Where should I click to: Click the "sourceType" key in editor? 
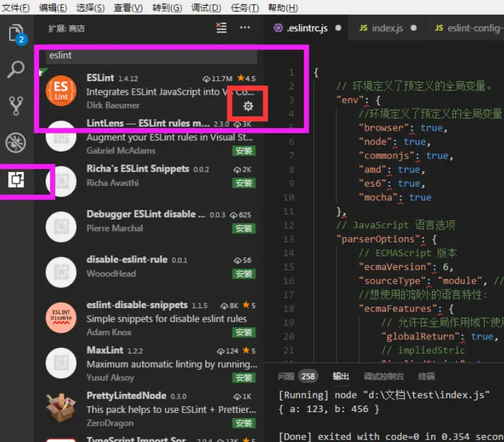[x=392, y=281]
